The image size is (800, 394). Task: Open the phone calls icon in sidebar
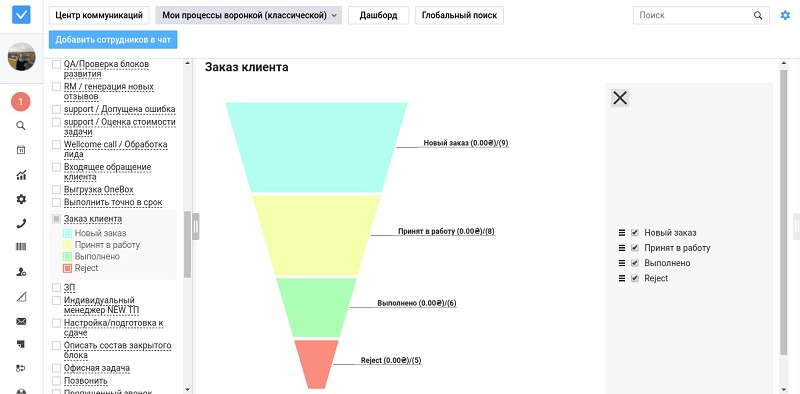[x=21, y=224]
